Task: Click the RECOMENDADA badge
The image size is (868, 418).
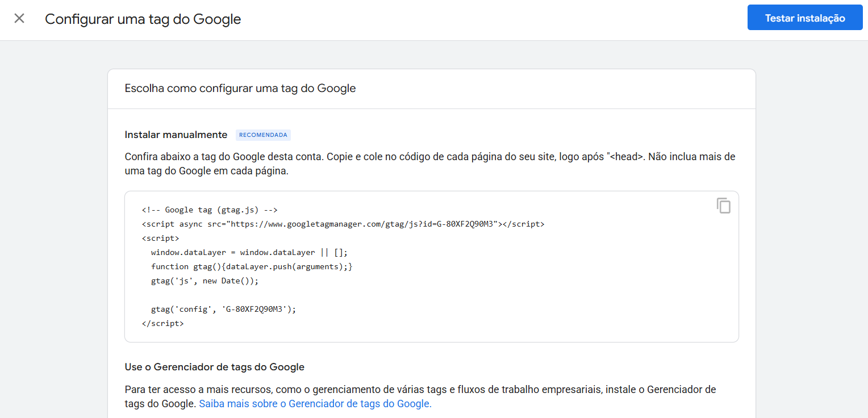Action: coord(263,135)
